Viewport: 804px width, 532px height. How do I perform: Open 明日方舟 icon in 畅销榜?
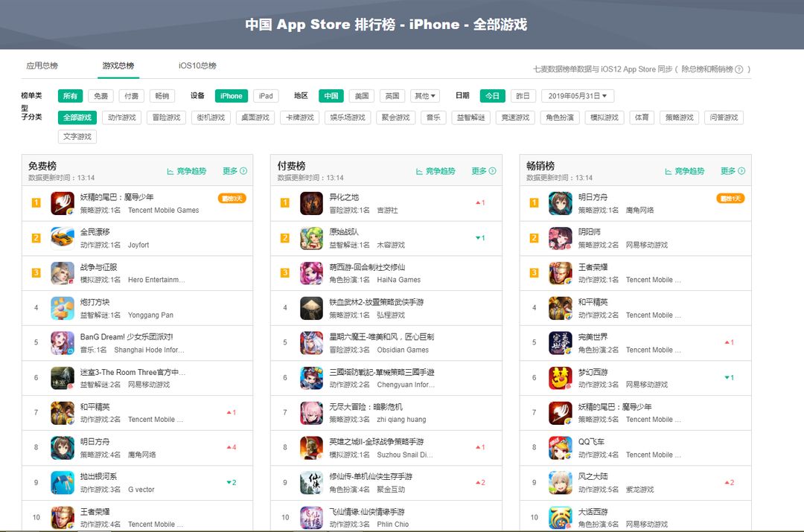561,203
